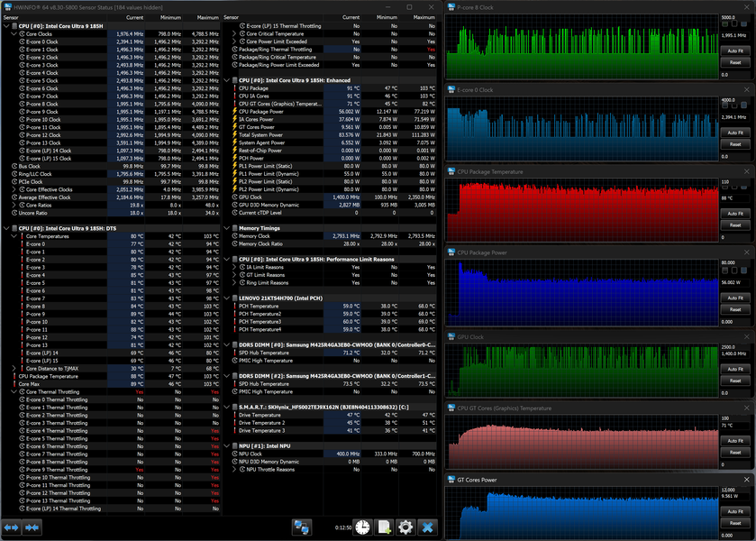Click the clock icon beside Ring/LLC Clock
Image resolution: width=756 pixels, height=541 pixels.
14,174
